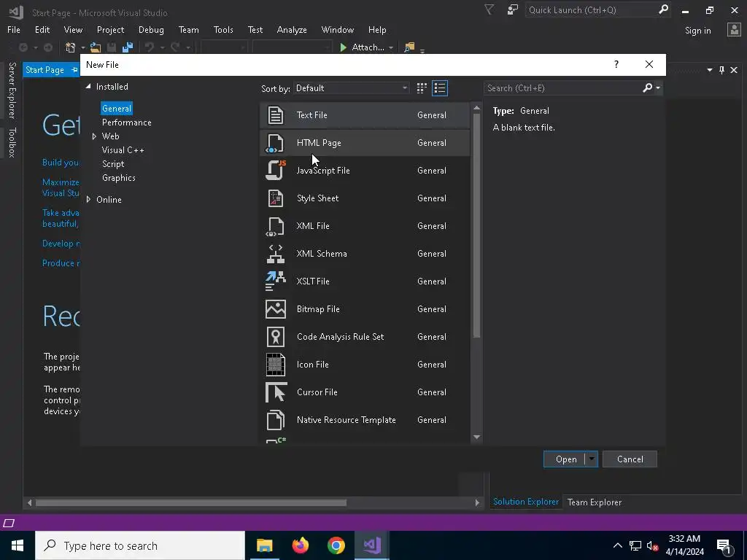
Task: Choose the Icon File template icon
Action: (x=275, y=365)
